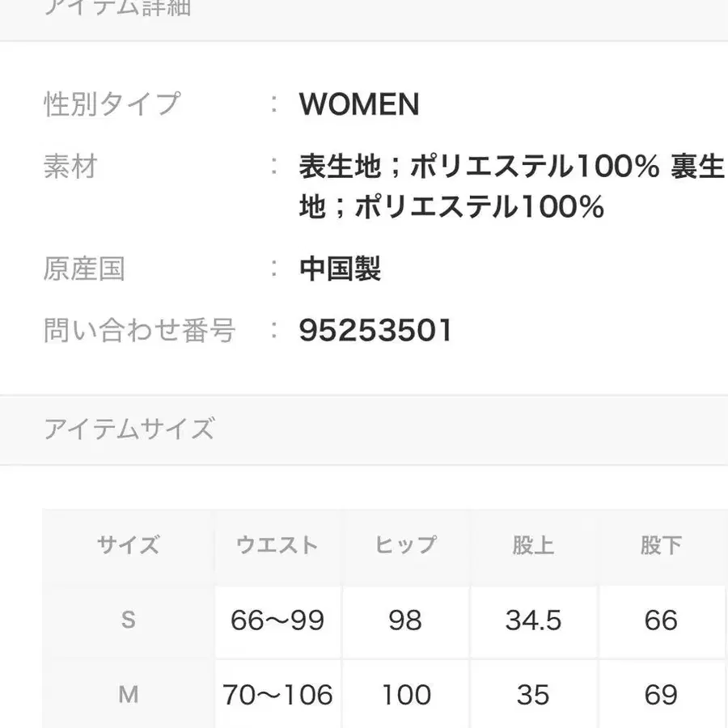Click the 股上 column header
Viewport: 728px width, 728px height.
pyautogui.click(x=533, y=545)
